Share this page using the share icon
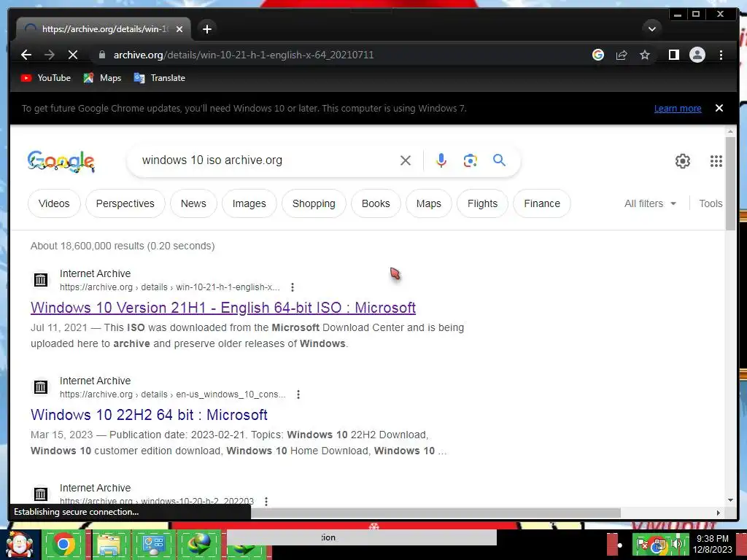The width and height of the screenshot is (747, 560). (x=622, y=55)
